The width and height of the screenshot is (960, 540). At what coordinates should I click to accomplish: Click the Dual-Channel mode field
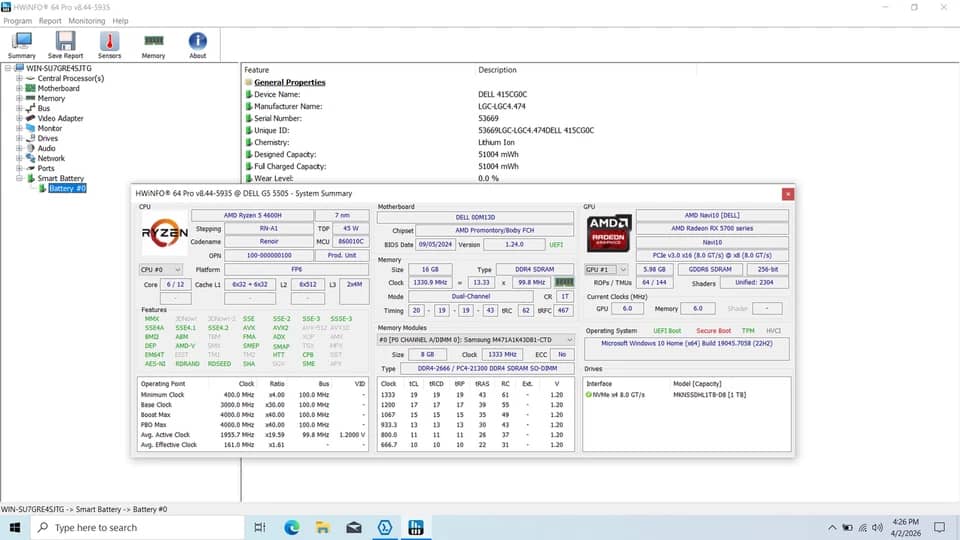470,296
